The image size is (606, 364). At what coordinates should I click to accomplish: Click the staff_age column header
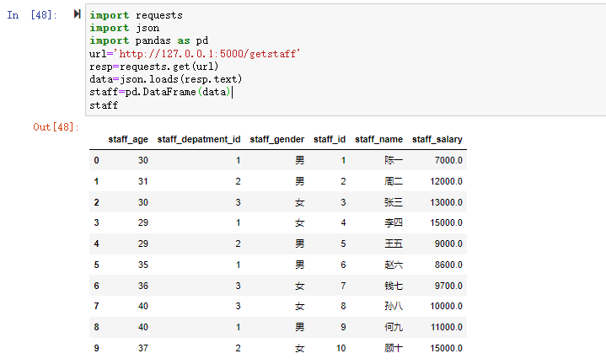129,139
